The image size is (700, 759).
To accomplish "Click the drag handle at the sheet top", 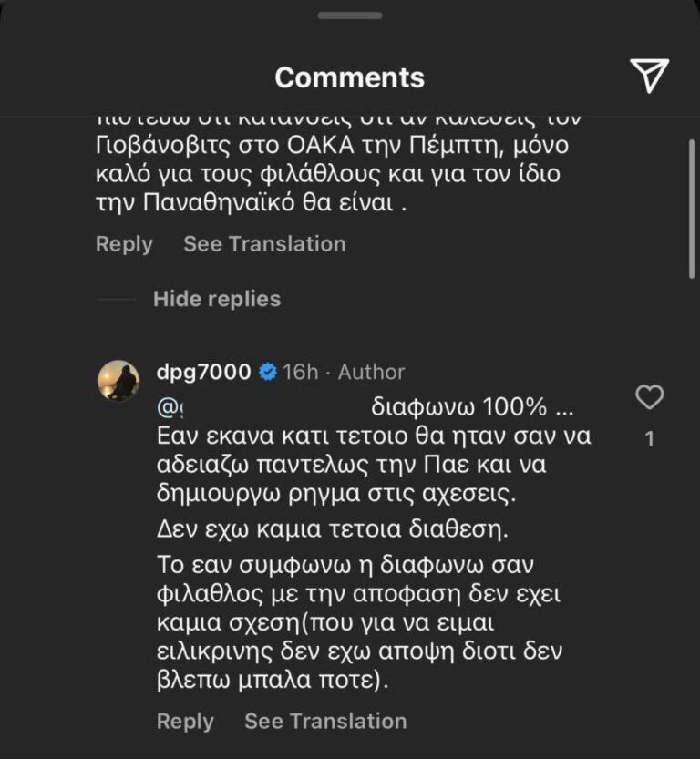I will 350,16.
